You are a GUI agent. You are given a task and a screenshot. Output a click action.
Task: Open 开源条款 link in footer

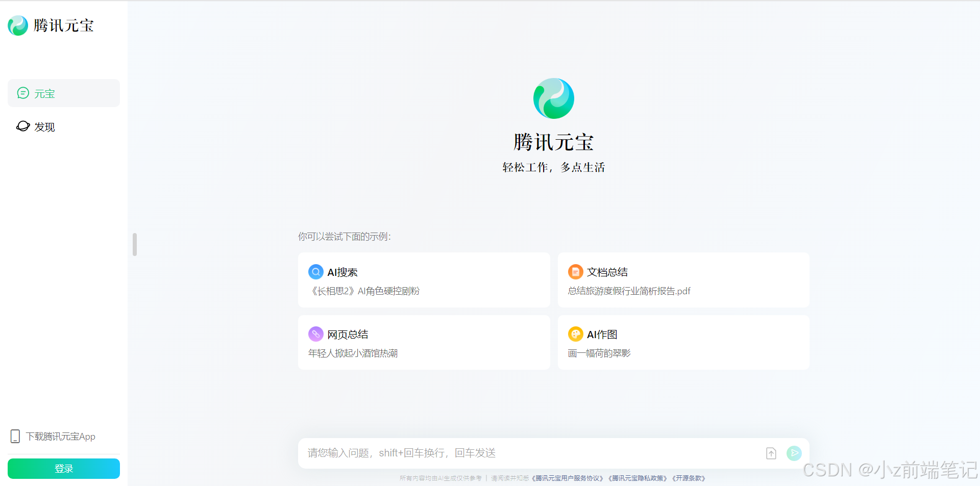(x=689, y=478)
